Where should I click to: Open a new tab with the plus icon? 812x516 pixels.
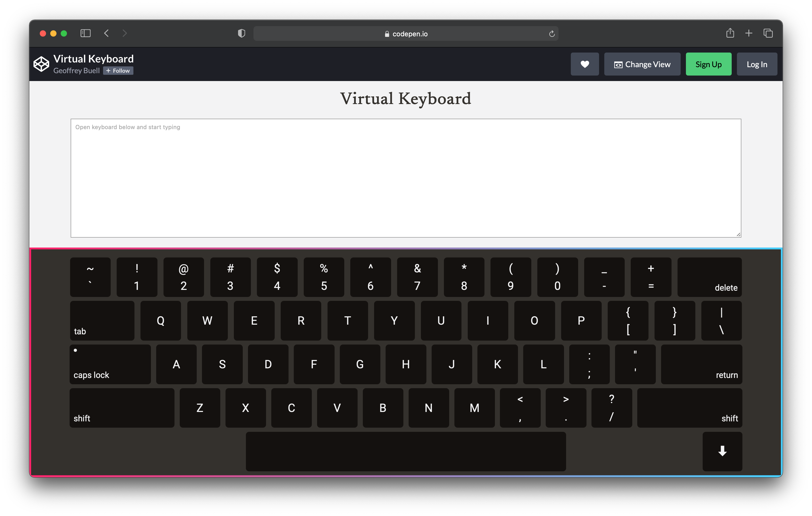pos(749,33)
